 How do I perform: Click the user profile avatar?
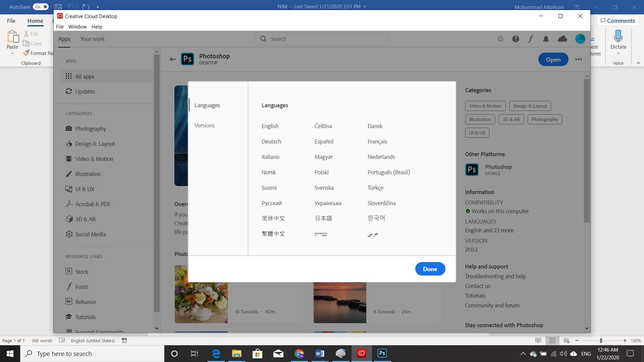[x=580, y=39]
